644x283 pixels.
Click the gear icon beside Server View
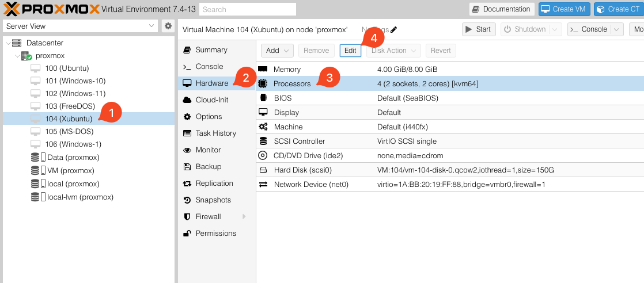(168, 26)
